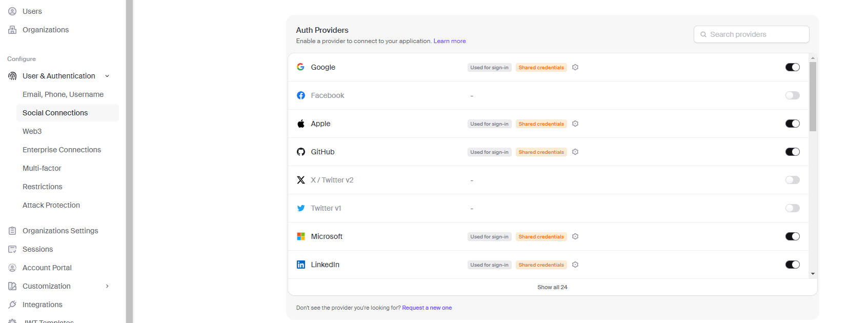Open the Microsoft provider settings gear

pos(575,236)
